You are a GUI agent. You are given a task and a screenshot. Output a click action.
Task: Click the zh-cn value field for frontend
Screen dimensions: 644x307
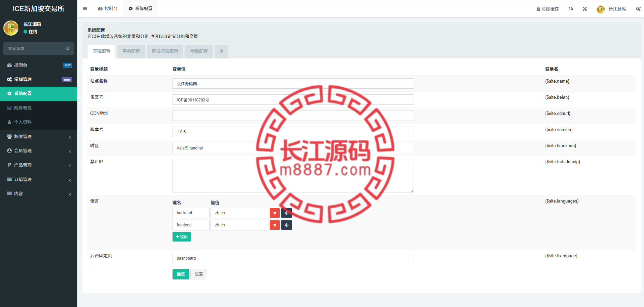click(x=239, y=225)
